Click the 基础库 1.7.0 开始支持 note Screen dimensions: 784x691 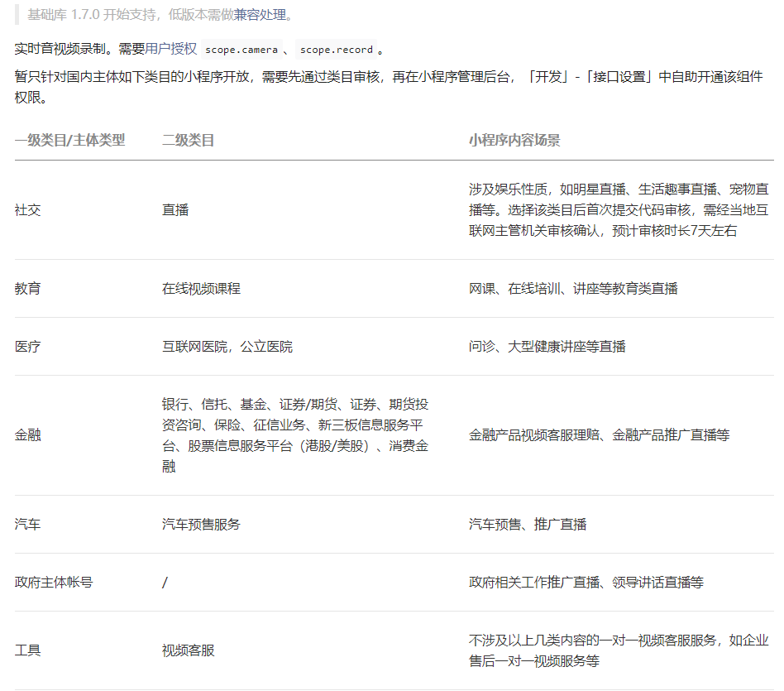click(160, 15)
